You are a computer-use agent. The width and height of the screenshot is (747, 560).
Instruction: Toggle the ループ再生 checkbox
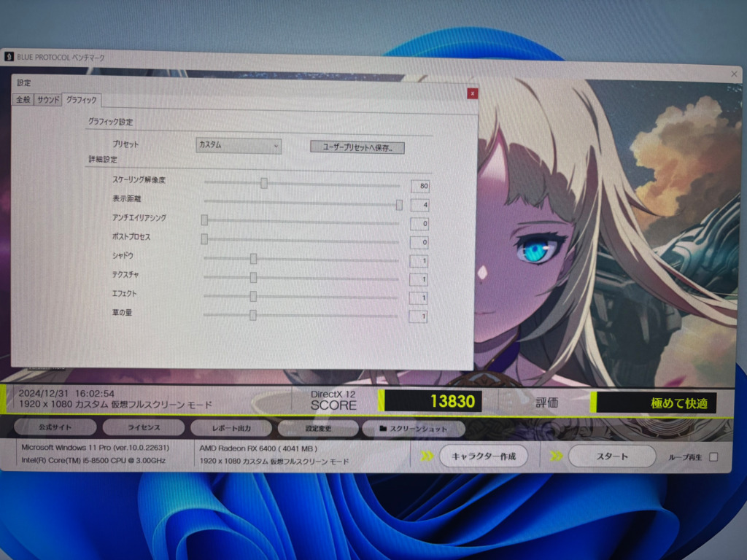713,457
